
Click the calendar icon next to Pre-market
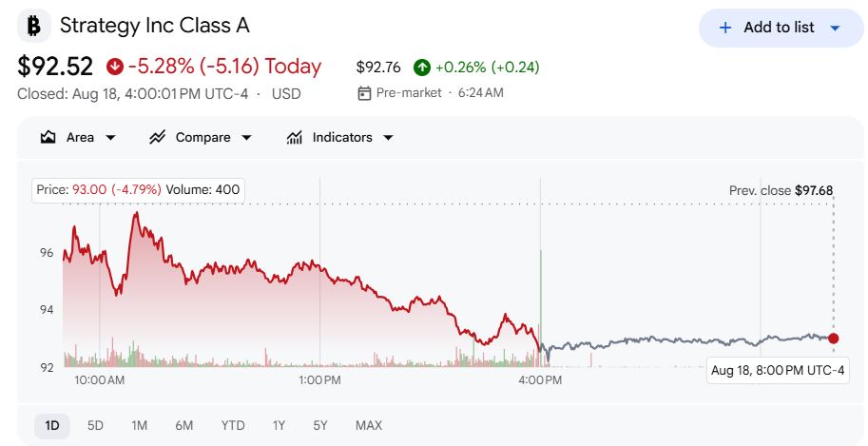coord(364,93)
